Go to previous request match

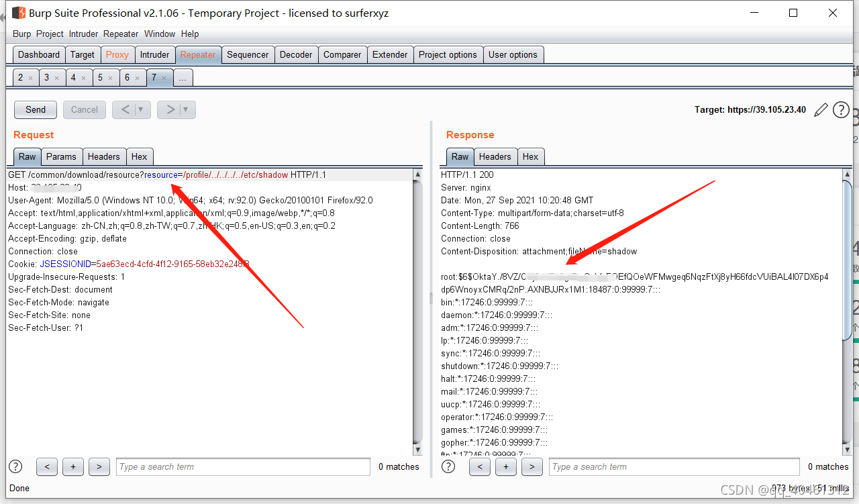pos(47,466)
